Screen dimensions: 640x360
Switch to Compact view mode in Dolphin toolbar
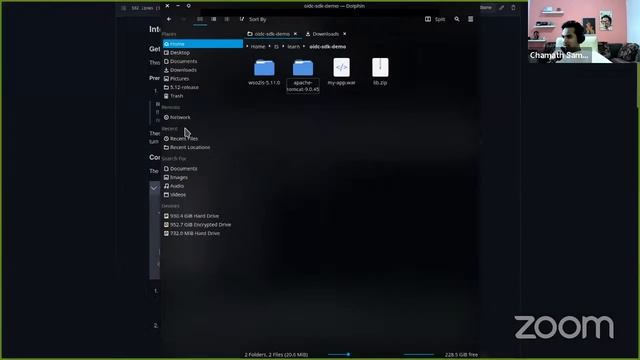coord(213,19)
